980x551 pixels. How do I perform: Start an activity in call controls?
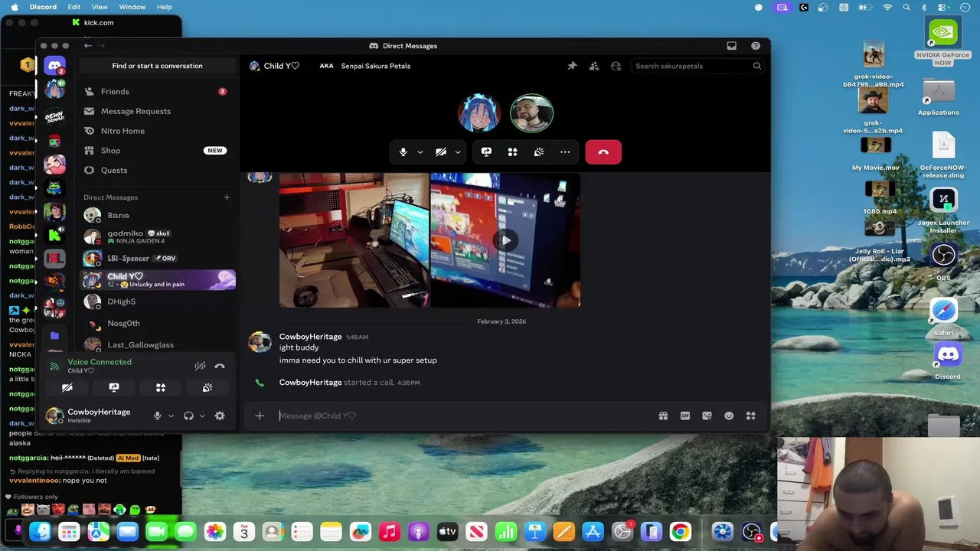coord(512,152)
